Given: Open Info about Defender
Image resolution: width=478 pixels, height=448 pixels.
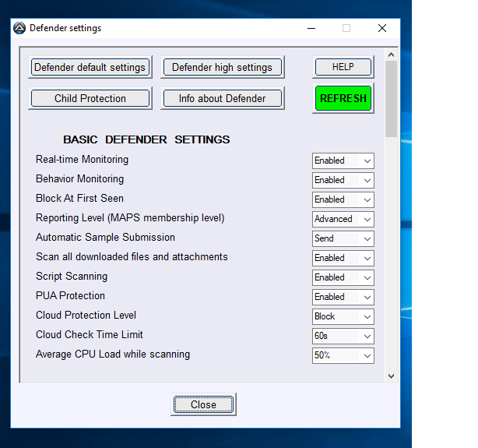Looking at the screenshot, I should pyautogui.click(x=222, y=98).
